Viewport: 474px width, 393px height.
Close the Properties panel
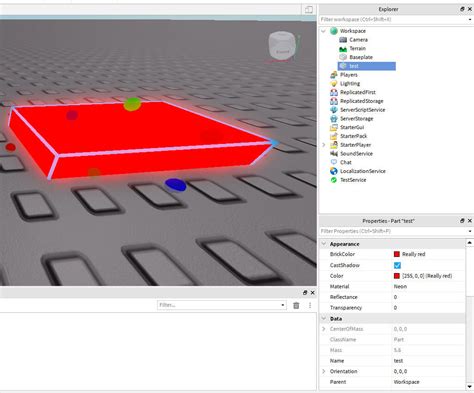coord(470,221)
